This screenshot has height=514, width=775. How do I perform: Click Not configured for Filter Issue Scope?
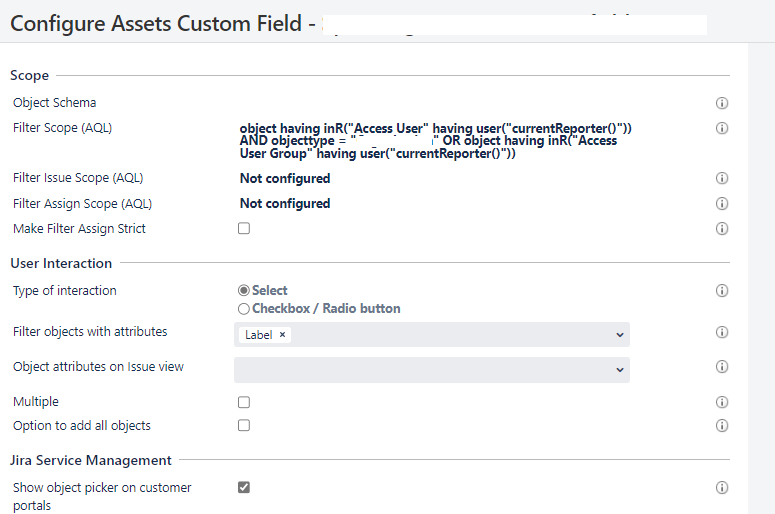click(285, 178)
